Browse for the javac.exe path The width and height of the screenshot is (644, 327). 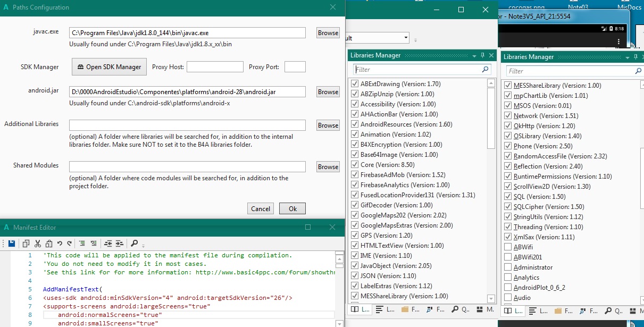point(327,32)
